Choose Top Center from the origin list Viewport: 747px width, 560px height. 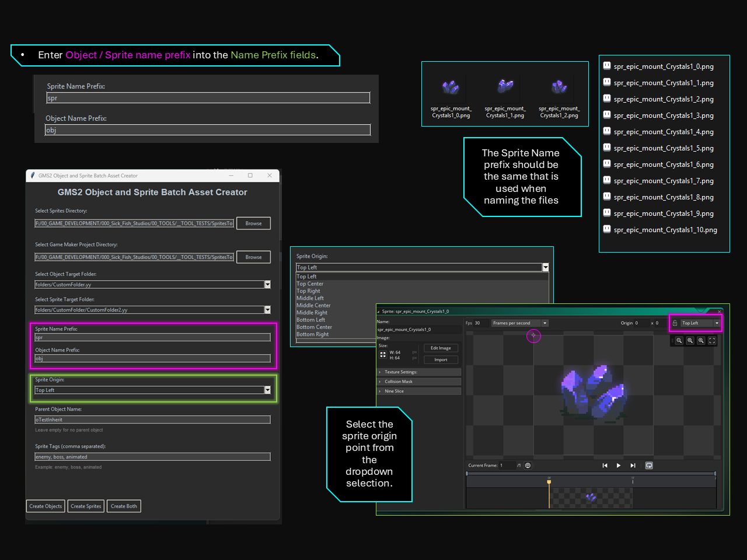(310, 284)
